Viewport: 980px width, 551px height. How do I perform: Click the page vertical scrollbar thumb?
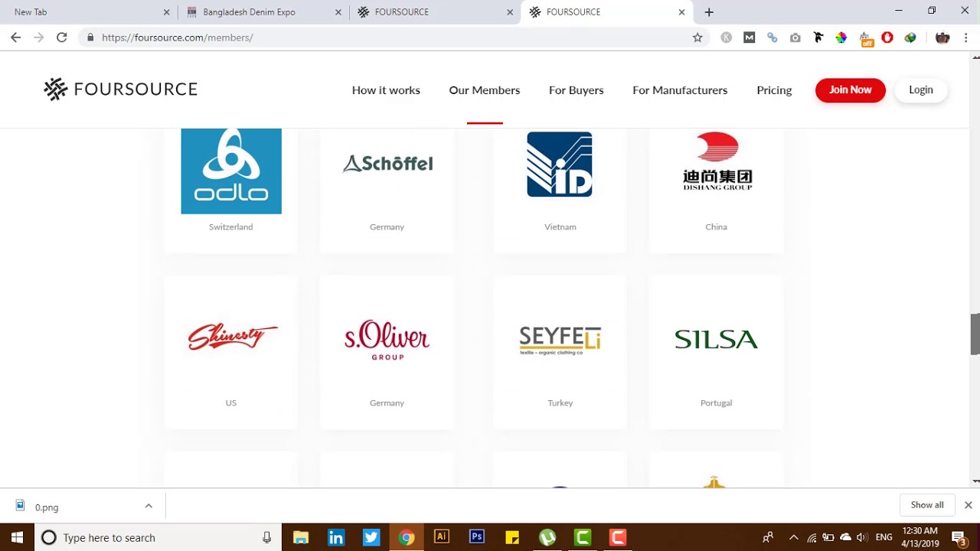975,334
